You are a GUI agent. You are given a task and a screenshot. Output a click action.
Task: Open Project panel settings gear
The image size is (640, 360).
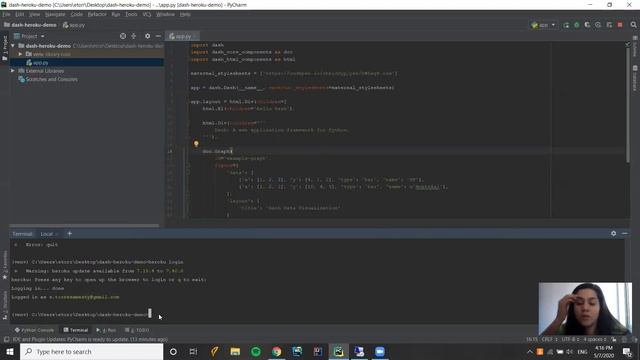pos(147,36)
